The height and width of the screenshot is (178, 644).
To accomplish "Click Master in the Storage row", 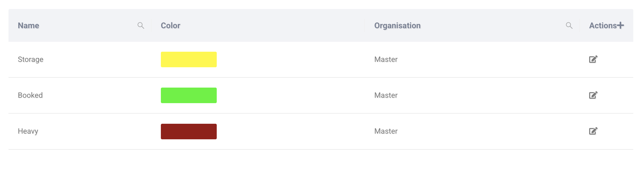I will click(x=386, y=59).
